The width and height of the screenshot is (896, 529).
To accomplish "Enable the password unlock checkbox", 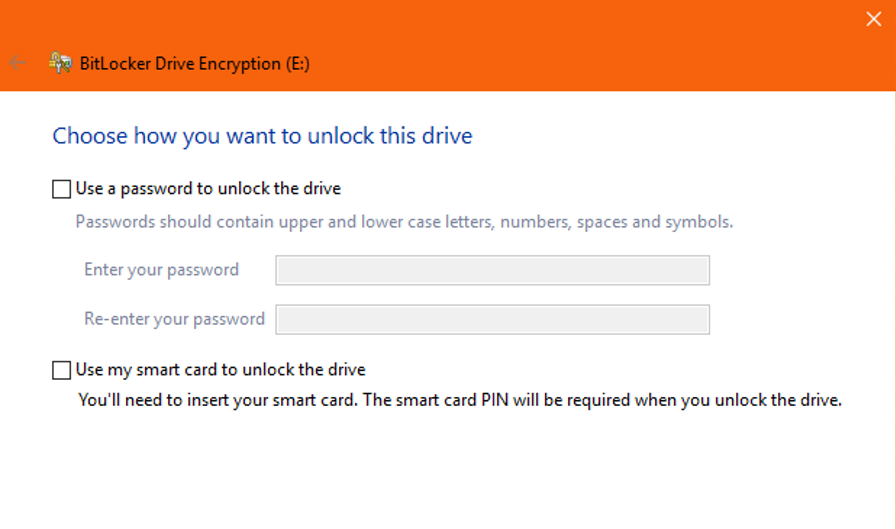I will [61, 189].
